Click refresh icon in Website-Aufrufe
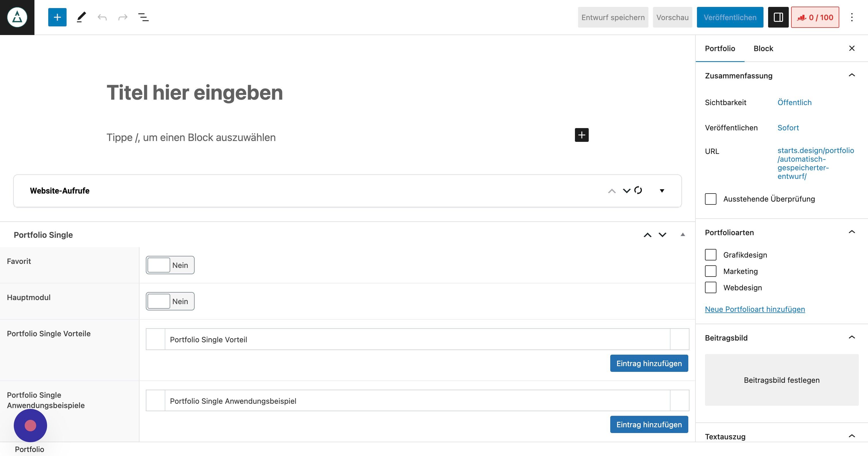Screen dimensions: 868x456 (x=638, y=190)
